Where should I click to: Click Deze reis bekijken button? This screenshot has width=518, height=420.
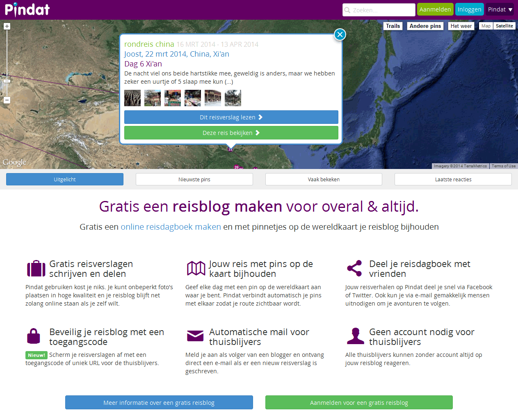(231, 132)
